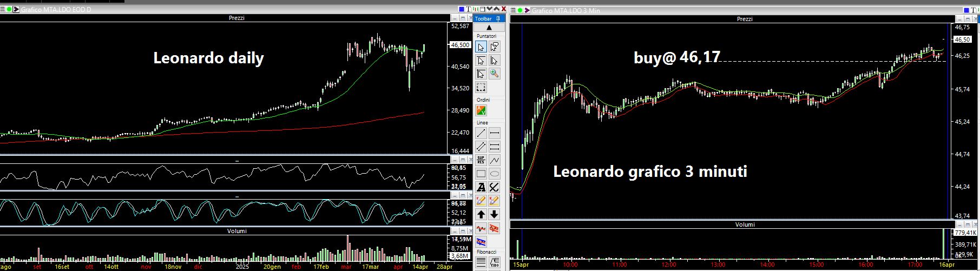Select the scissors cut tool
The width and height of the screenshot is (980, 271).
494,187
